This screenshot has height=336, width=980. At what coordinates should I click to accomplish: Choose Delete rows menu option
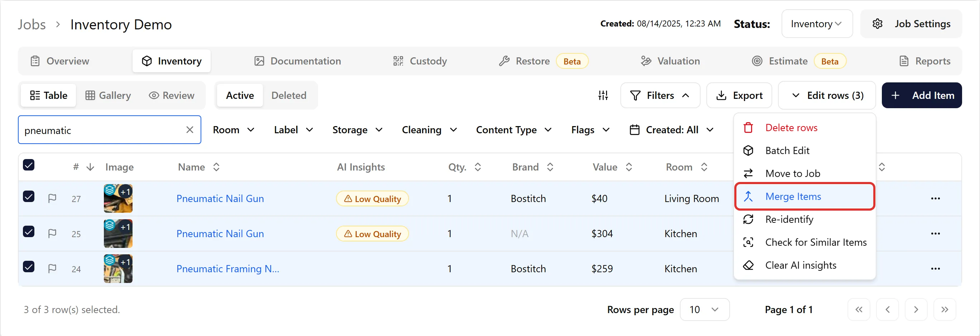tap(804, 128)
